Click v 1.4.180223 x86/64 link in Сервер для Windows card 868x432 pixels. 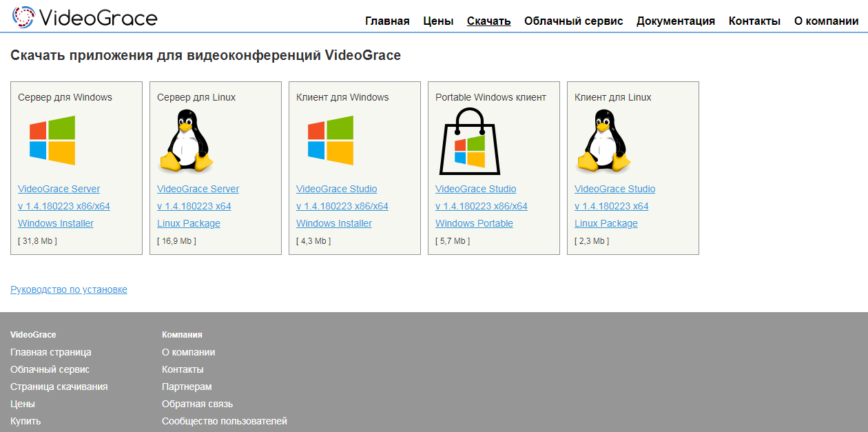pos(64,206)
